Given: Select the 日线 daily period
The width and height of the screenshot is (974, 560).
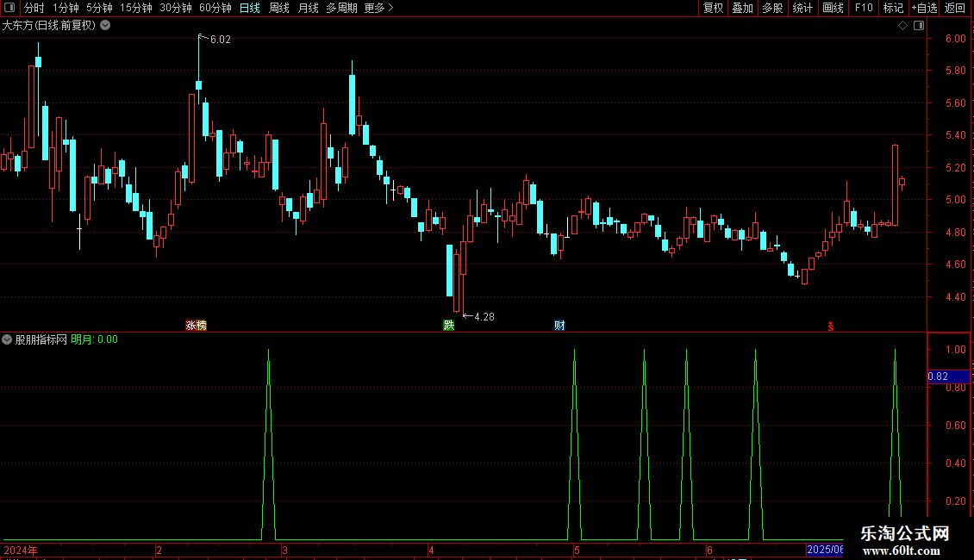Looking at the screenshot, I should click(250, 8).
